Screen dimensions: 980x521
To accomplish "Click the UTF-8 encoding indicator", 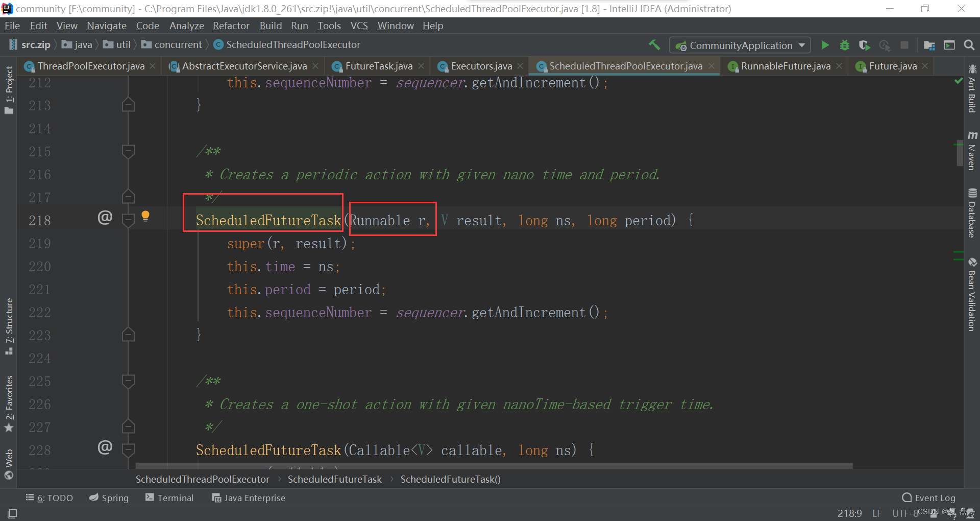I will 905,513.
